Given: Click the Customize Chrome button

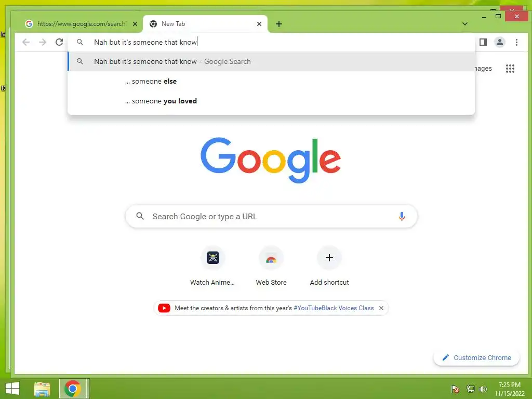Looking at the screenshot, I should [x=476, y=357].
